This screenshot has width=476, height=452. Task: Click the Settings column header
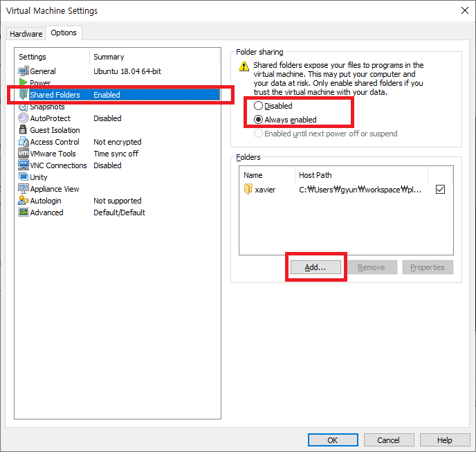[x=52, y=57]
